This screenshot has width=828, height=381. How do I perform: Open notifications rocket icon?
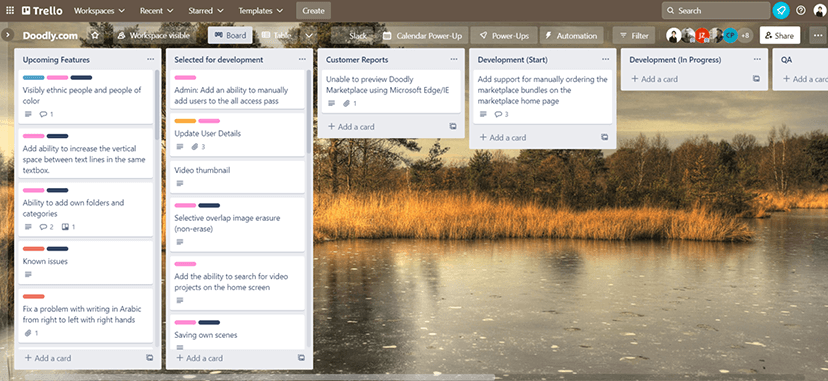[x=780, y=11]
